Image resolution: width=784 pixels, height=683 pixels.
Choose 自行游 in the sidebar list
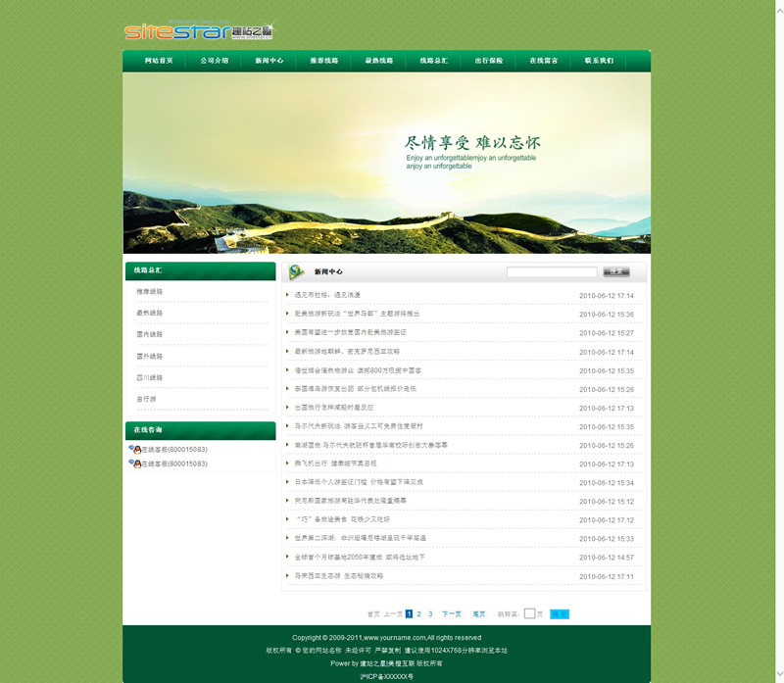click(146, 400)
